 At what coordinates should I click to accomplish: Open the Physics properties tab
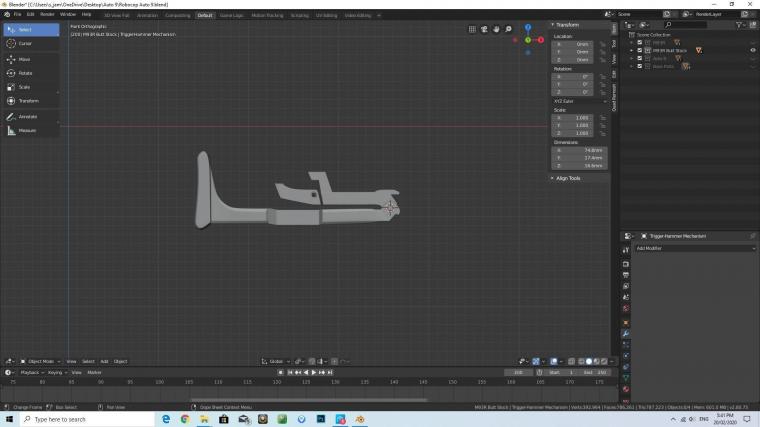(626, 356)
